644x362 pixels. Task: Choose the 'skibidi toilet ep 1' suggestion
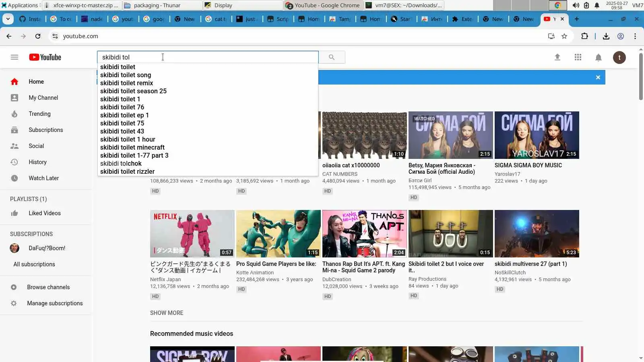208,115
